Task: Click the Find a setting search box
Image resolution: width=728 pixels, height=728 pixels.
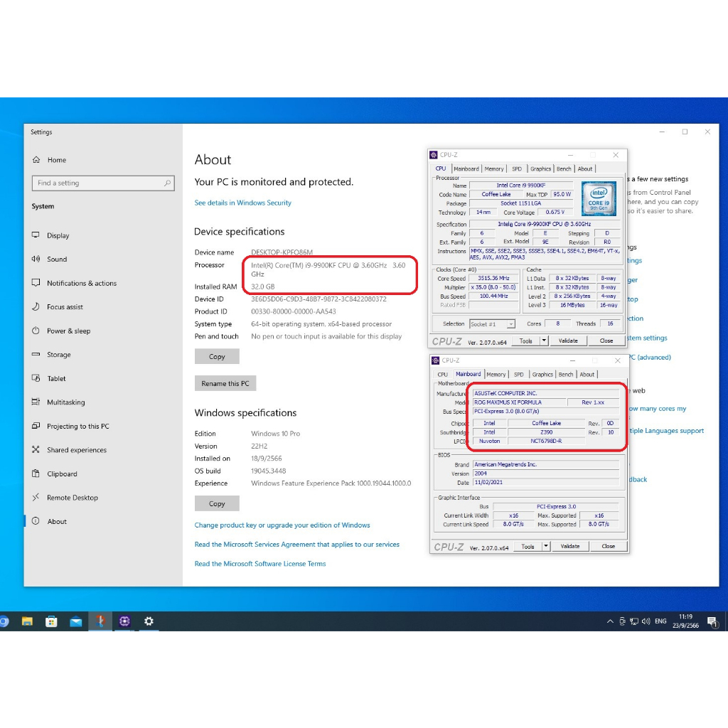Action: coord(103,183)
